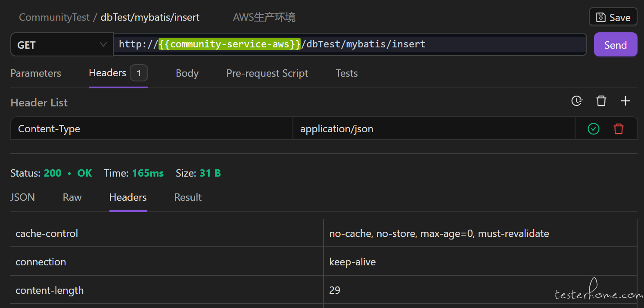Click the Status 200 OK text
The height and width of the screenshot is (308, 644).
pyautogui.click(x=51, y=173)
